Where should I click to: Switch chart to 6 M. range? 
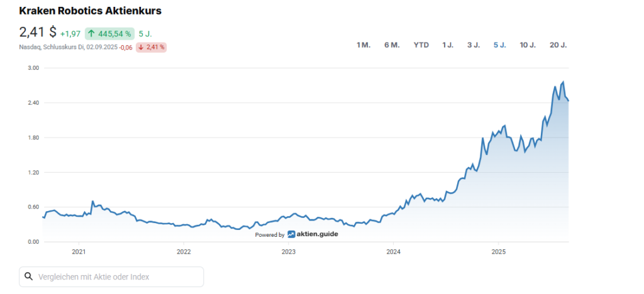tap(391, 45)
